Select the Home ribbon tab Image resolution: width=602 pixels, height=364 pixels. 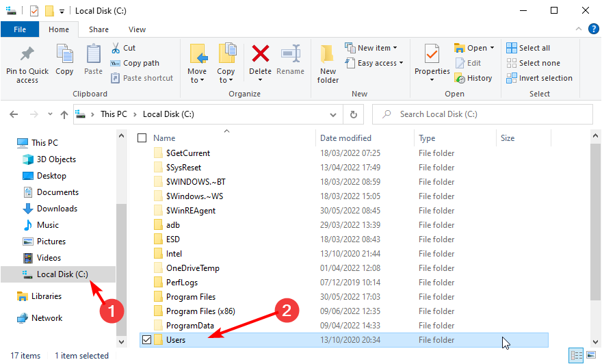59,29
